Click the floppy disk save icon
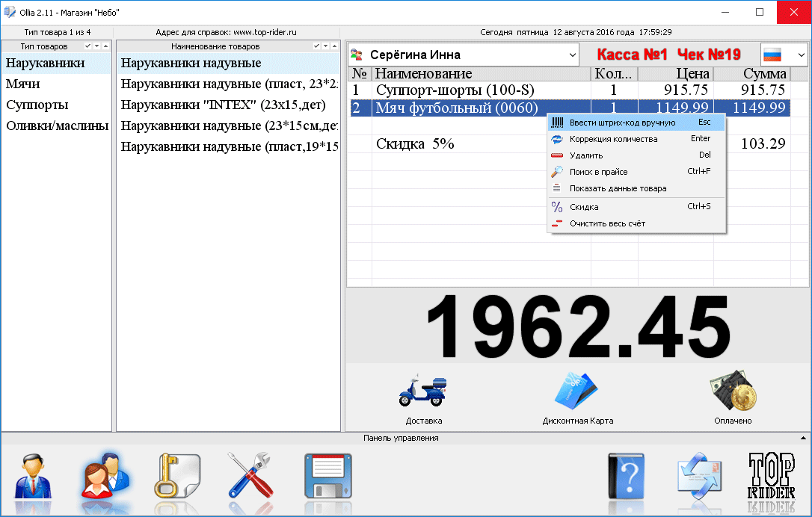Screen dimensions: 812x517 point(328,476)
